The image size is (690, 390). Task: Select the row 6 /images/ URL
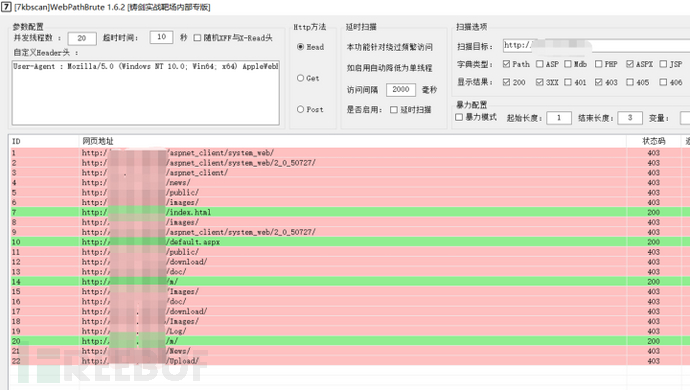[140, 202]
